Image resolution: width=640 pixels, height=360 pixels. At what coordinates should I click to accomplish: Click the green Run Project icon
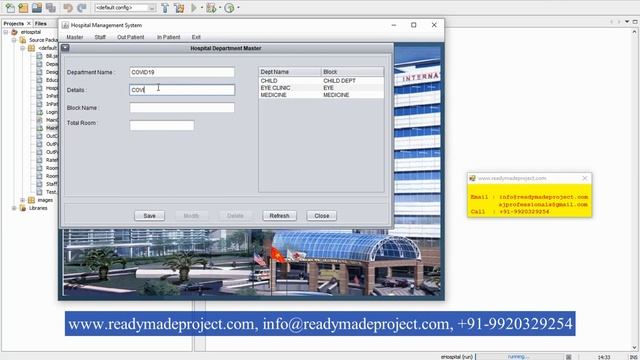[194, 7]
